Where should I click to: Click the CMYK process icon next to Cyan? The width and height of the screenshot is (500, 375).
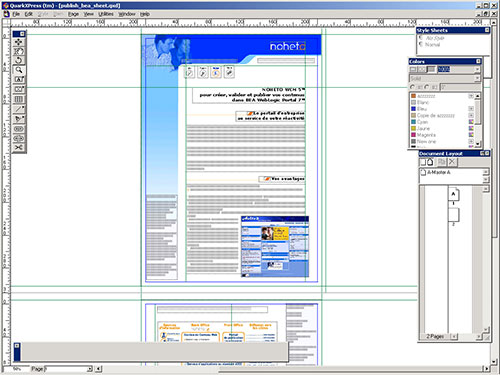471,122
